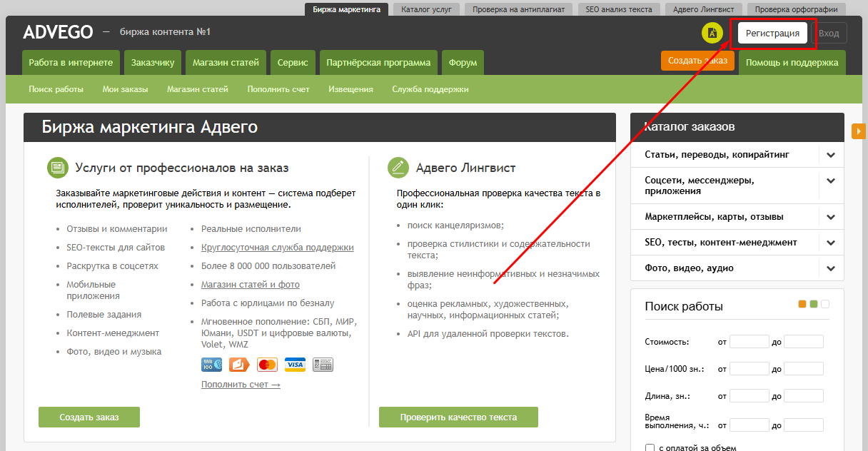Click the Mastercard payment icon

click(267, 365)
